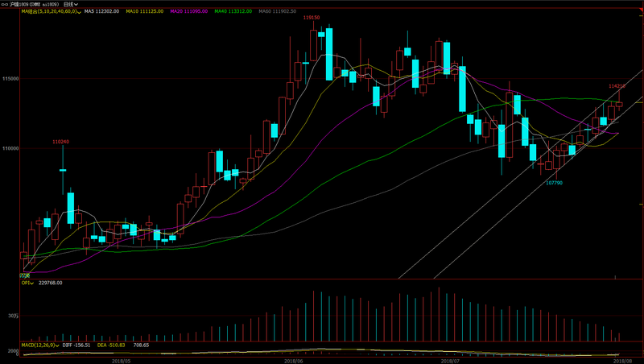Open the MACD(12,26,9) indicator dropdown
Viewport: 644px width, 364px height.
pos(40,345)
